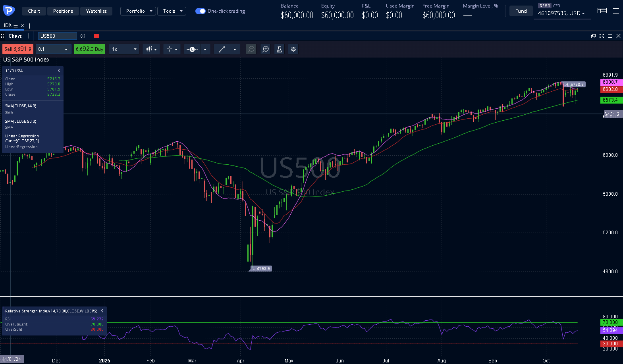The height and width of the screenshot is (364, 623).
Task: Collapse the Relative Strength Index legend
Action: [102, 311]
